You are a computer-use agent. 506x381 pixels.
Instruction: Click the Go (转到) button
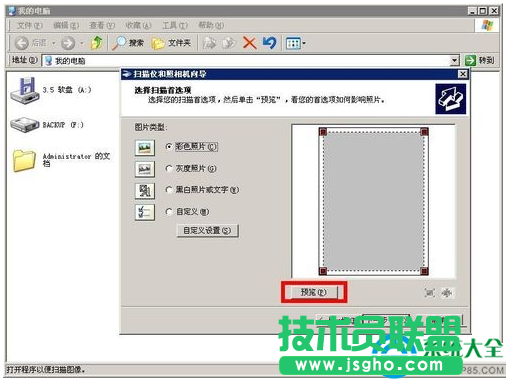tap(480, 60)
